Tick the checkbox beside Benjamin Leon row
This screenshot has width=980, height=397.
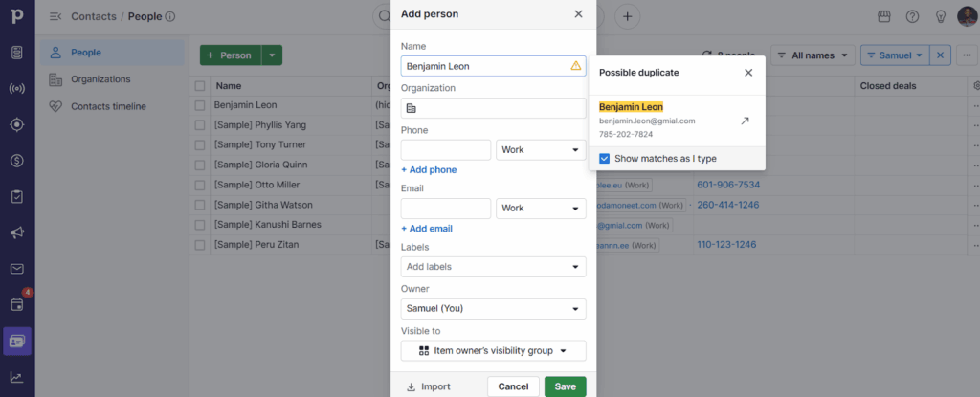(x=200, y=104)
